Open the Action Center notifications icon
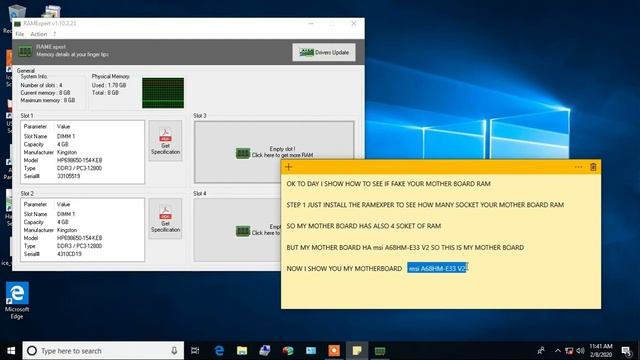 626,351
